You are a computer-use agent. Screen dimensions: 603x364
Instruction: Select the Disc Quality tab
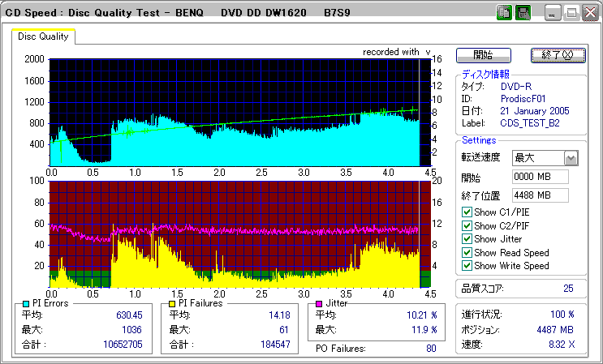pos(45,36)
